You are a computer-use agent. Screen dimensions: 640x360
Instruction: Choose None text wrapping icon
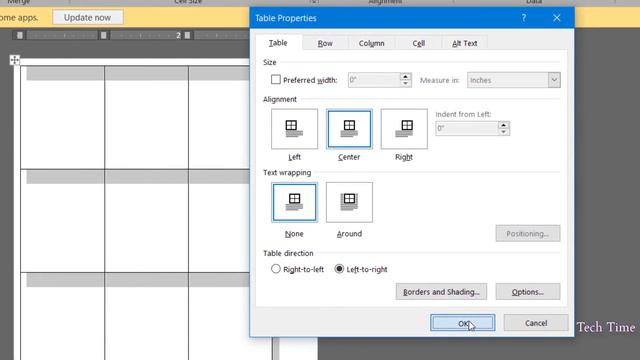(x=294, y=202)
